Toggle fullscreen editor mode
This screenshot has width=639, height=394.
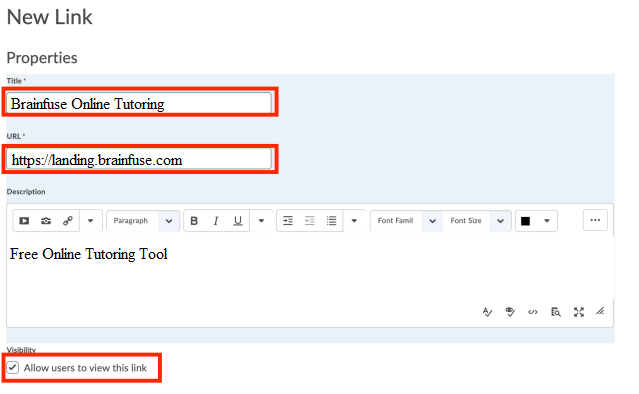579,312
